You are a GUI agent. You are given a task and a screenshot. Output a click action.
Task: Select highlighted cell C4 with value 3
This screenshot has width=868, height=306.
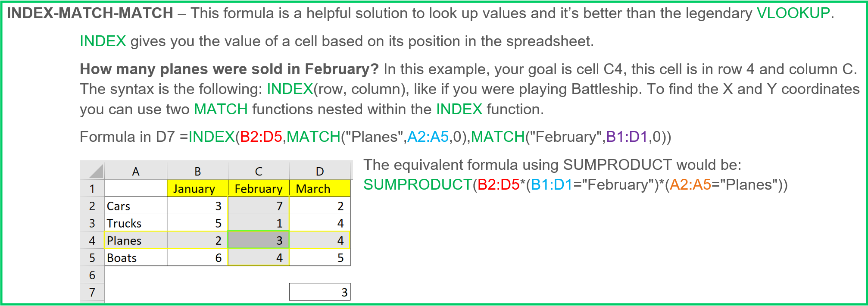[259, 240]
